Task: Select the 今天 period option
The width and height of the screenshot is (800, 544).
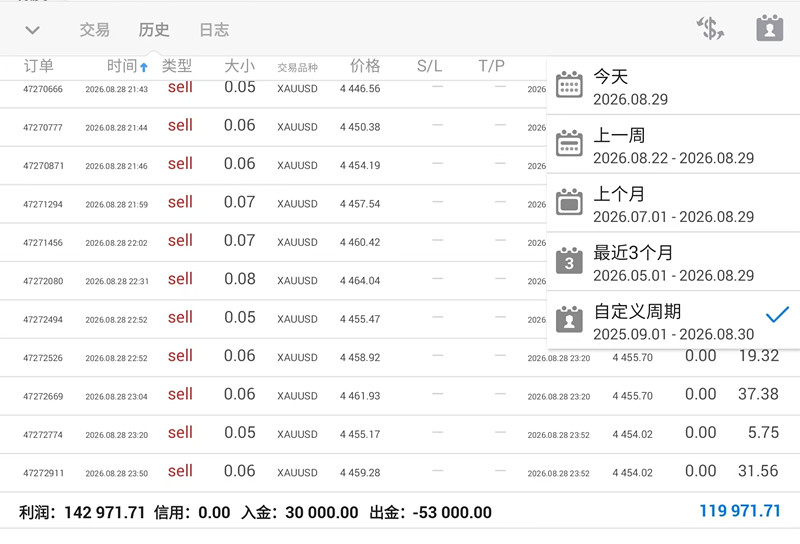Action: [673, 86]
